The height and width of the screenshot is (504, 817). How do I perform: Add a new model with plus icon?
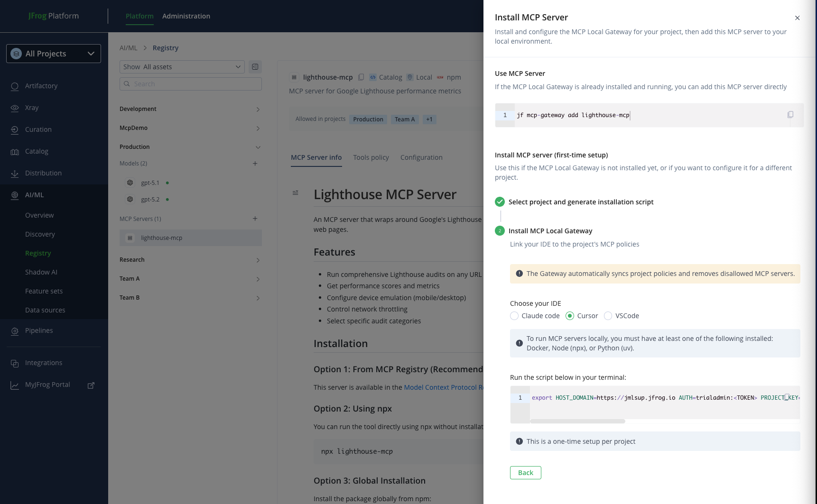point(255,164)
